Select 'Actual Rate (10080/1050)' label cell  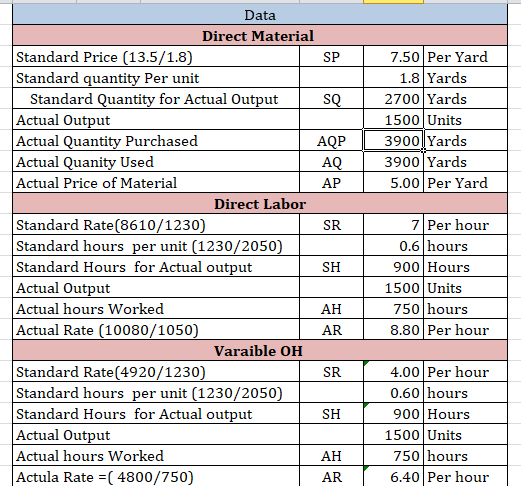(x=156, y=330)
